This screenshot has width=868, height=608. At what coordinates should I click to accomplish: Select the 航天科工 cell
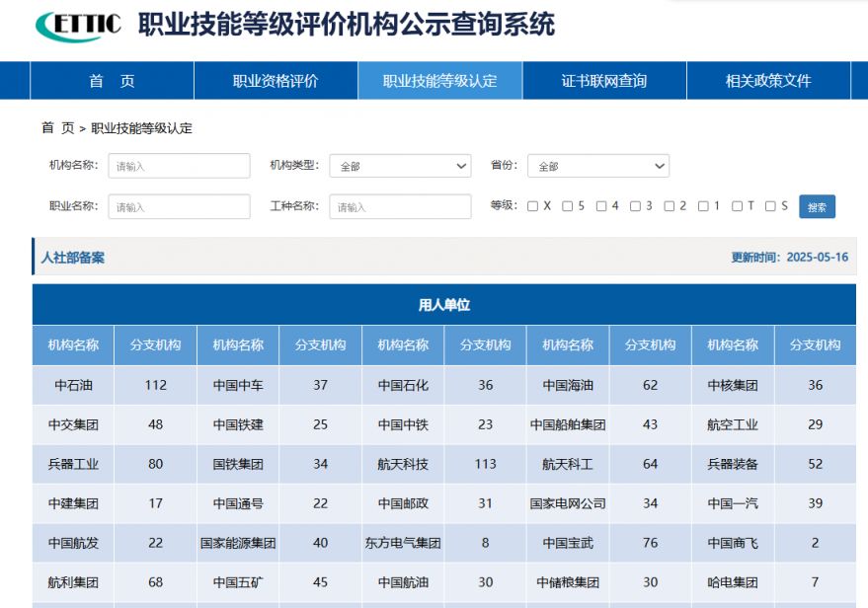tap(568, 464)
